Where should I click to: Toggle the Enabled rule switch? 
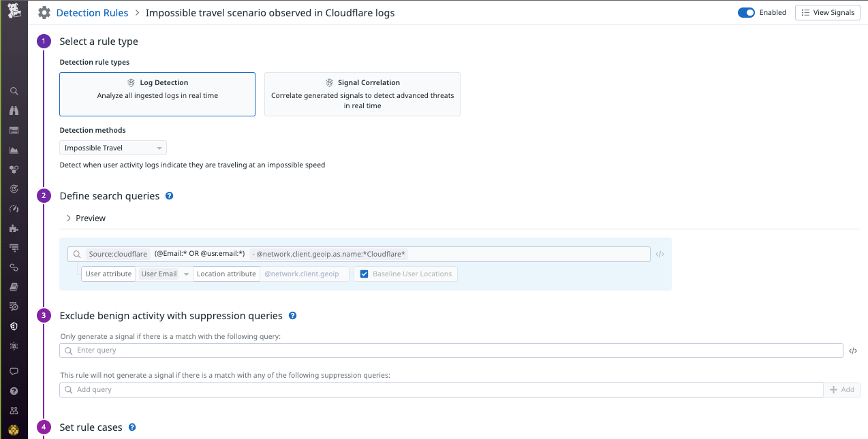point(746,12)
